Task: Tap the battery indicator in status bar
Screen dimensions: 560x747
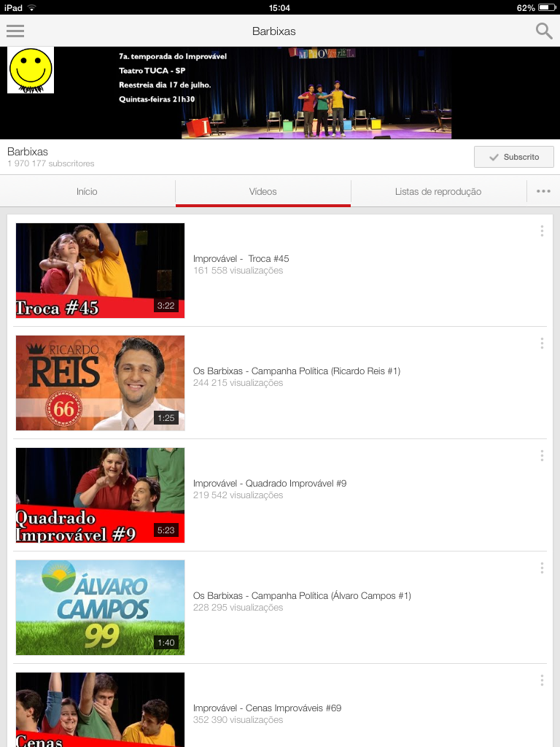Action: coord(547,7)
